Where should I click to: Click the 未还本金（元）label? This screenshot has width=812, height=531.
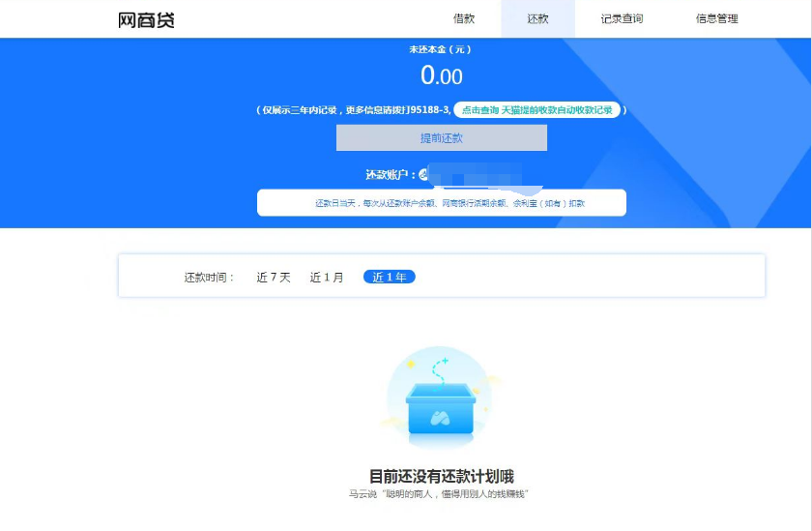click(440, 49)
